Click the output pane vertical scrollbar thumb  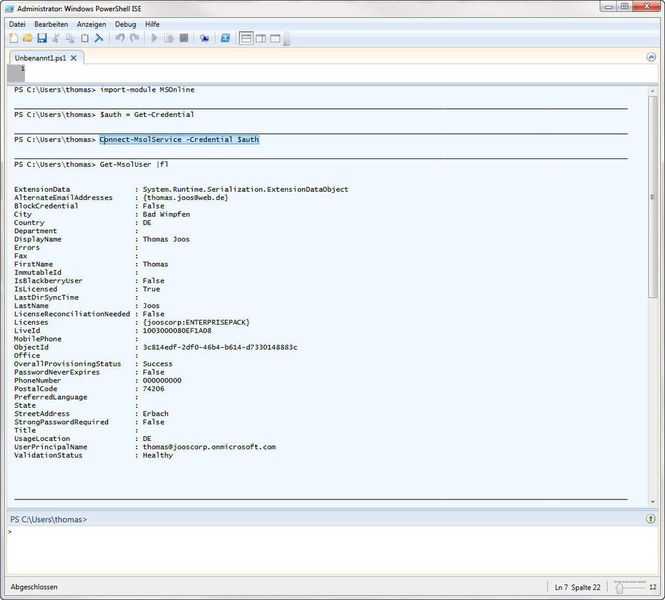click(x=652, y=197)
